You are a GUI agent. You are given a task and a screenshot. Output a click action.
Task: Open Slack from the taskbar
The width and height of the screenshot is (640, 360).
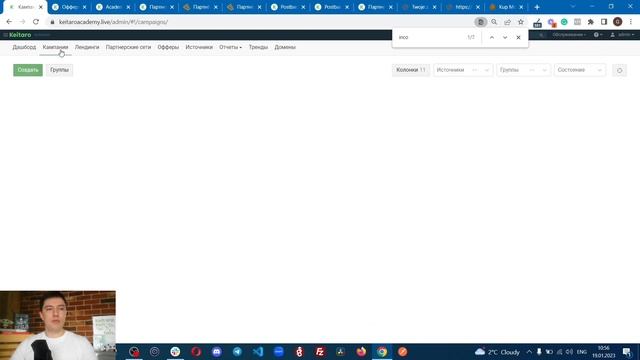click(x=175, y=352)
